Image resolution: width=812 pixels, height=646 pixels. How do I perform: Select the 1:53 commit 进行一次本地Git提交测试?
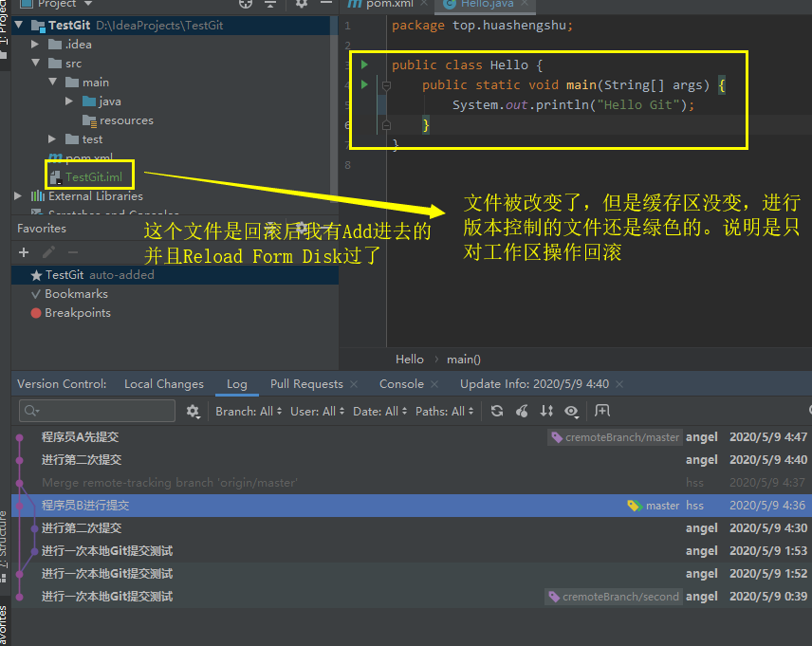pos(412,551)
